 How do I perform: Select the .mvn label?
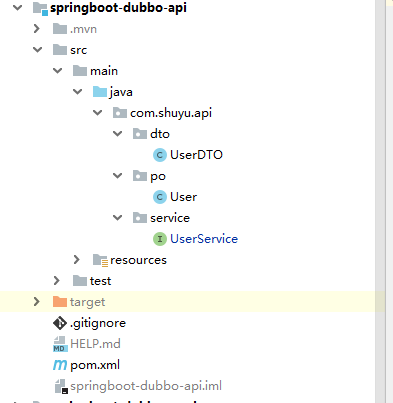(83, 29)
